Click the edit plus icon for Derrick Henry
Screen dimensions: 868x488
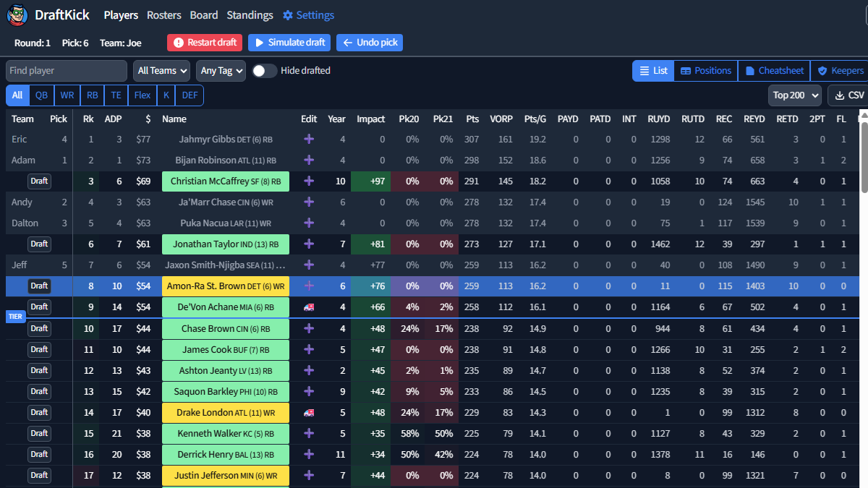click(x=309, y=455)
